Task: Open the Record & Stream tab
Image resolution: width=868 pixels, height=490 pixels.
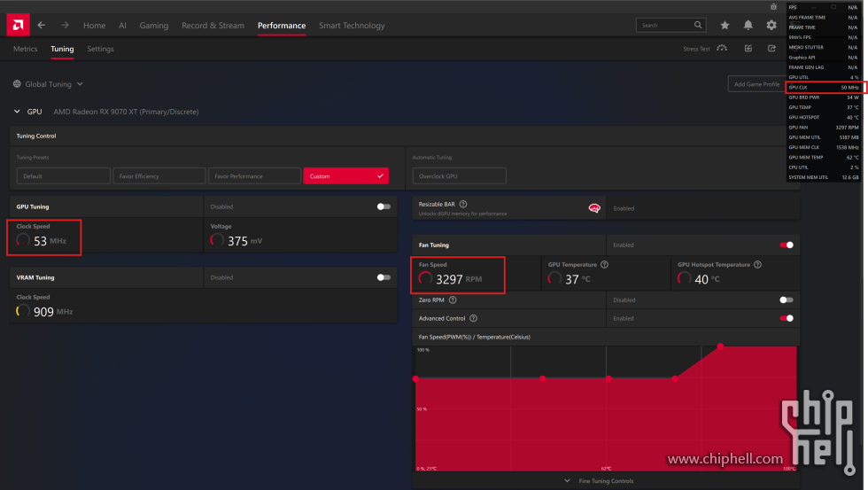Action: [213, 26]
